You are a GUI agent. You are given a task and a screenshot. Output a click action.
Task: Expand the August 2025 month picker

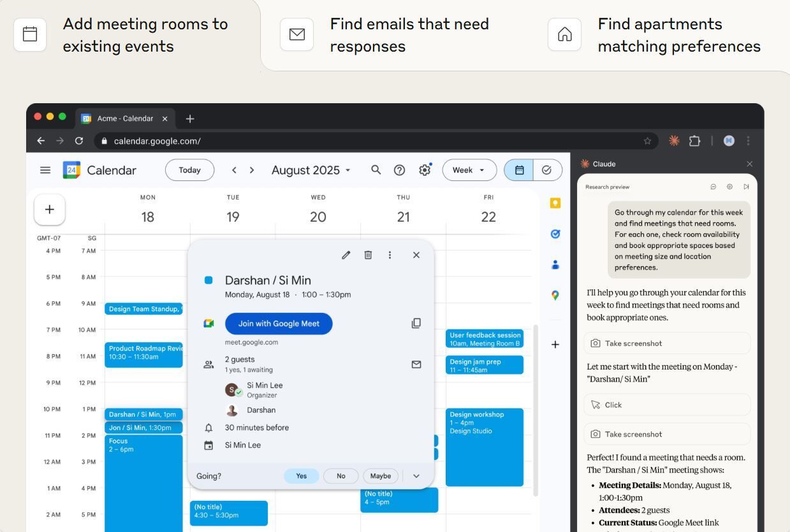click(311, 170)
